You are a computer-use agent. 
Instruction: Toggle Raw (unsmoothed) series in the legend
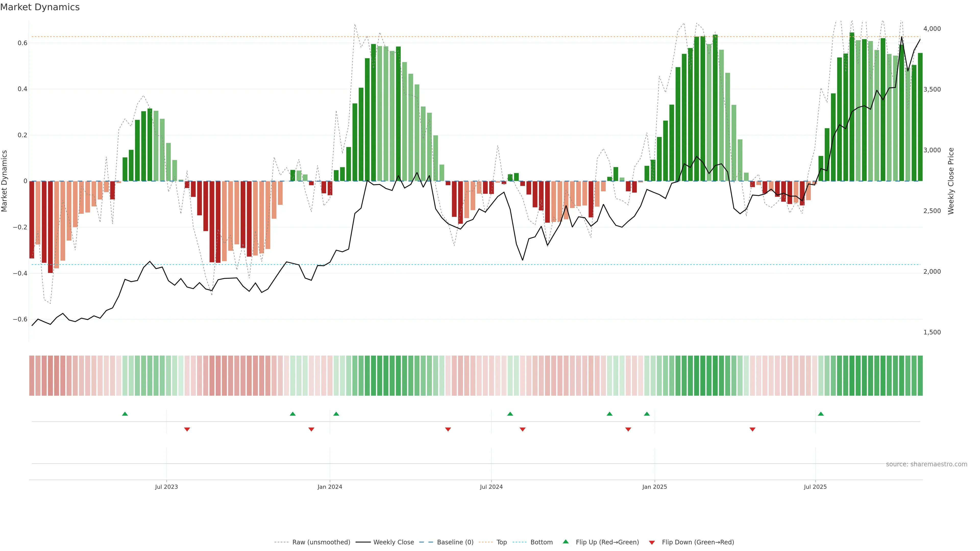pos(321,542)
